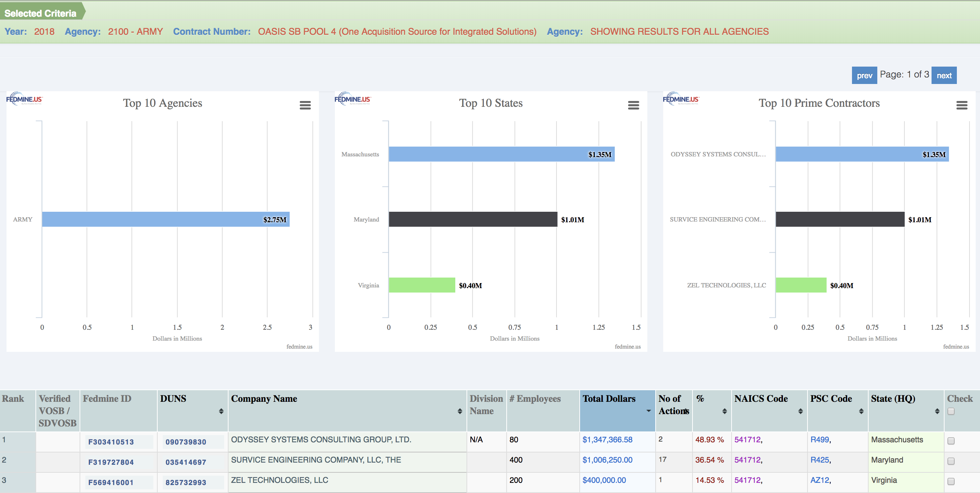Click the 2100 - ARMY agency criteria value
This screenshot has width=980, height=493.
point(136,31)
